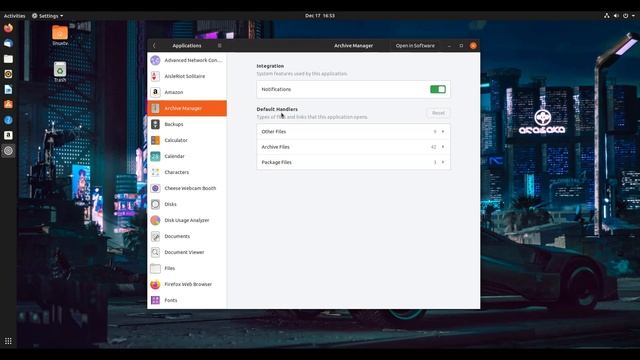Screen dimensions: 640x360
Task: Open the Trash icon on the desktop
Action: (x=60, y=71)
